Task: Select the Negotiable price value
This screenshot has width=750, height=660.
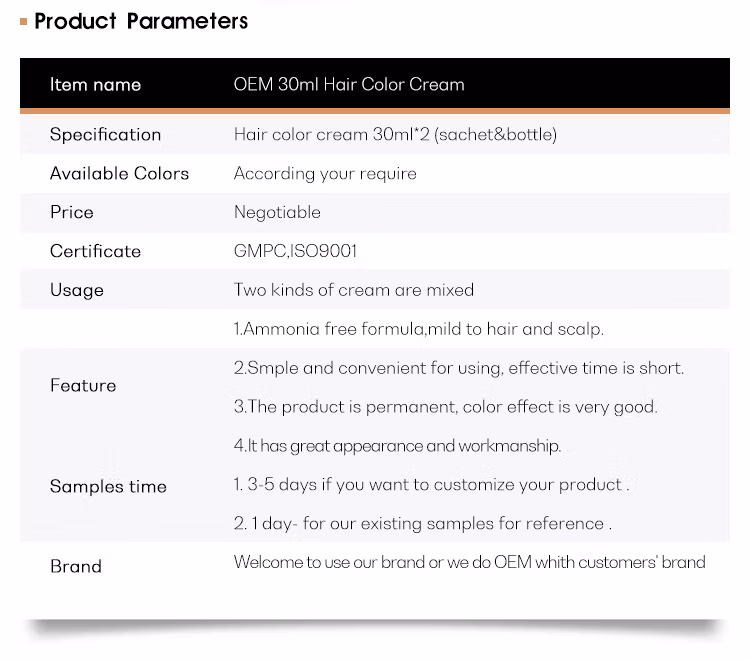Action: 277,212
